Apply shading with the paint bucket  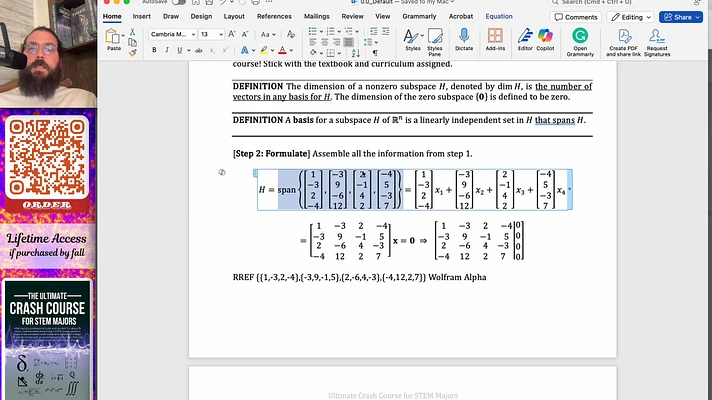point(313,53)
